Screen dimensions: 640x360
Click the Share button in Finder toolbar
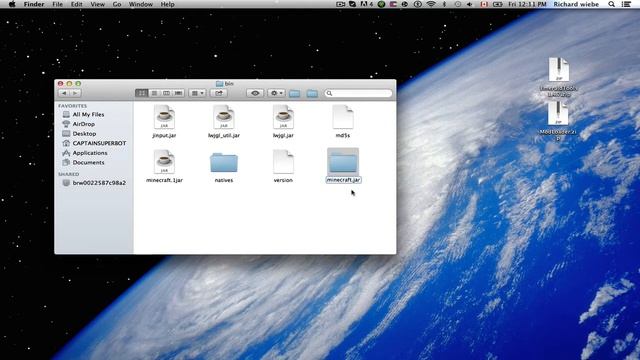pos(219,93)
